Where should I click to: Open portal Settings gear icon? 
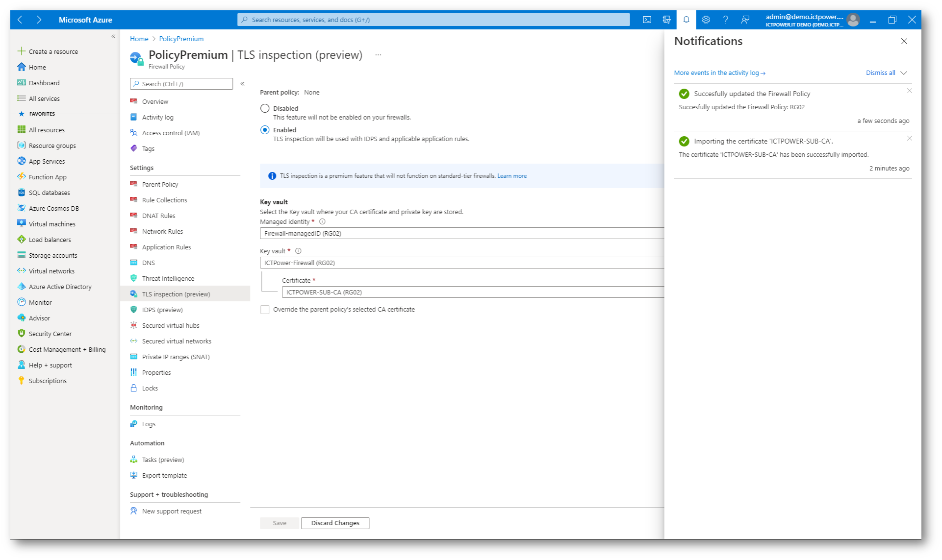[706, 20]
